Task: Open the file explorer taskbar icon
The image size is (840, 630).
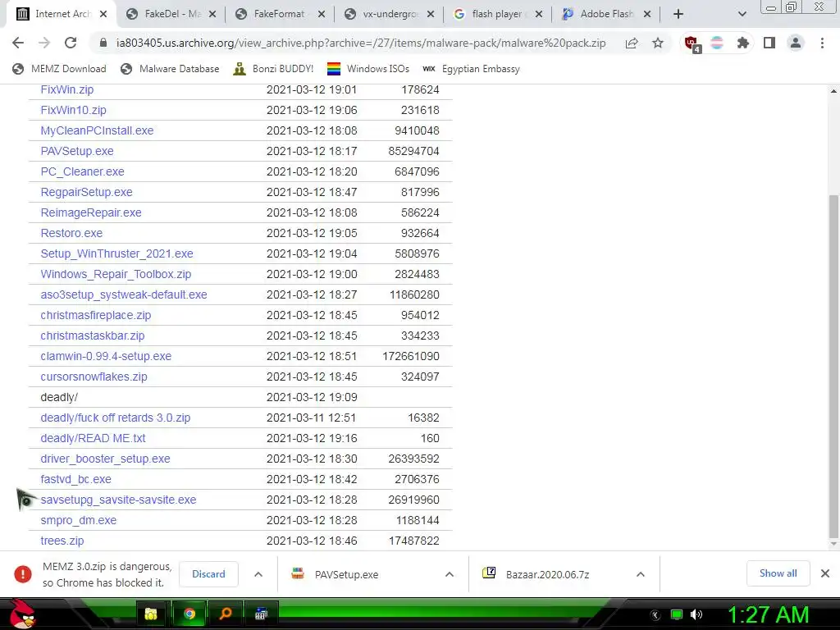Action: coord(151,614)
